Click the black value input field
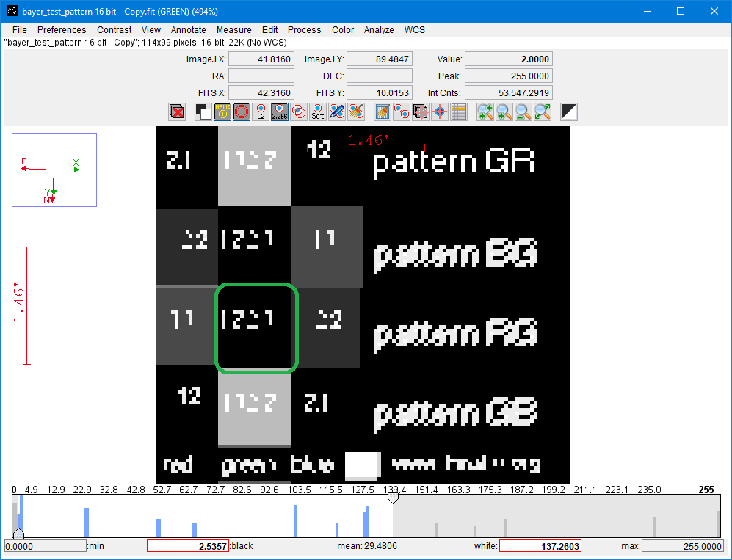This screenshot has height=560, width=732. 187,546
